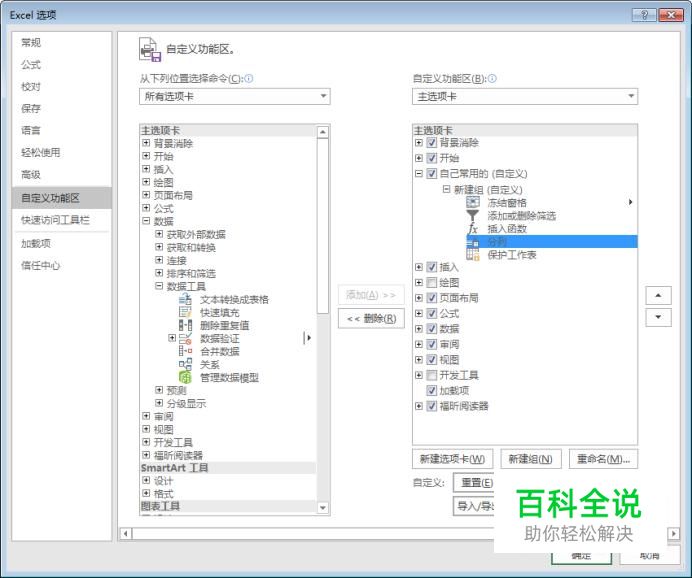Click the Flash Fill (快速填充) icon
The height and width of the screenshot is (578, 692).
pyautogui.click(x=185, y=312)
